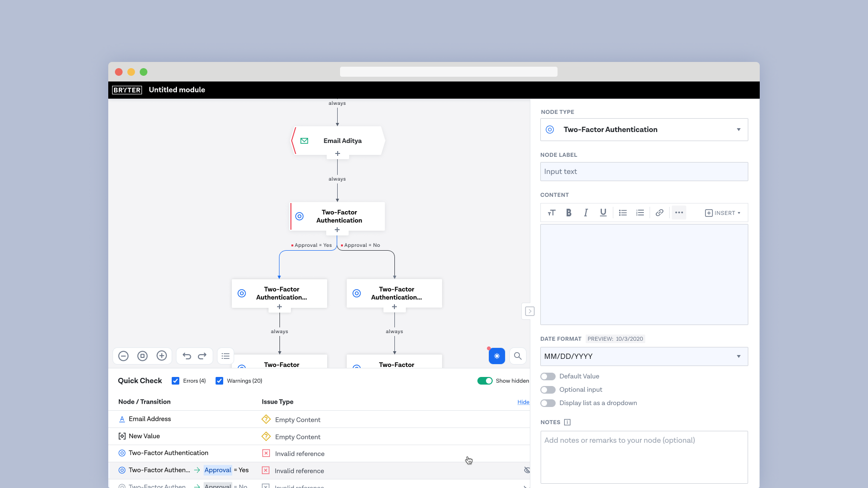868x488 pixels.
Task: Toggle underline formatting in Content toolbar
Action: point(603,213)
